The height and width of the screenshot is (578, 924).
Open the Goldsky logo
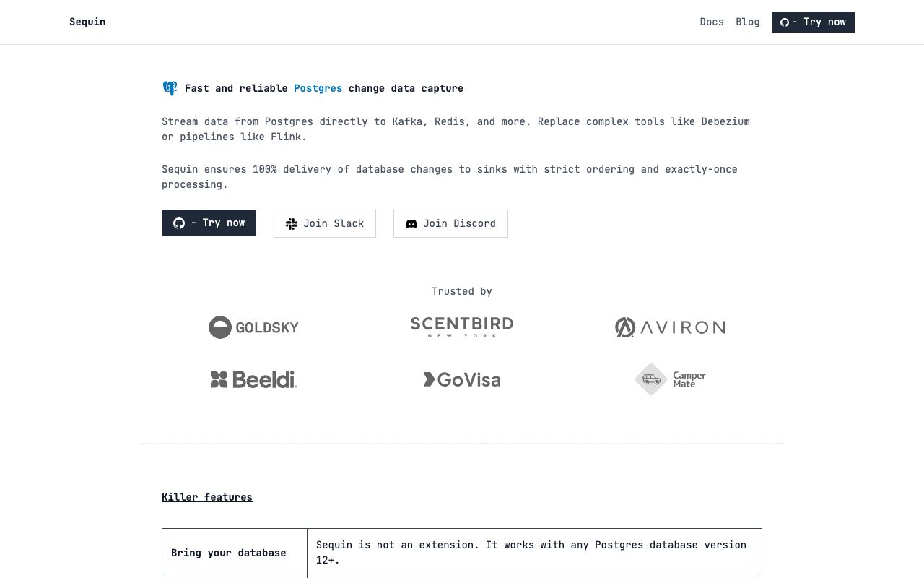click(x=253, y=327)
